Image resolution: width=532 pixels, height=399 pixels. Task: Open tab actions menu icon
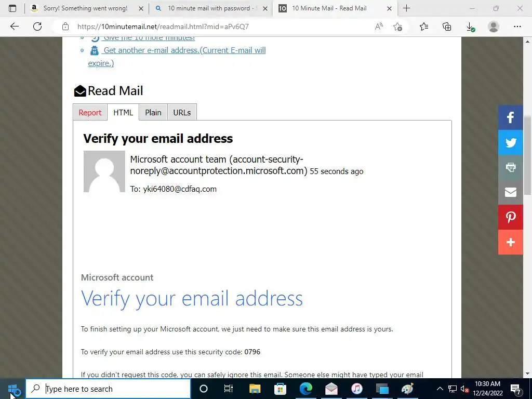pyautogui.click(x=12, y=8)
